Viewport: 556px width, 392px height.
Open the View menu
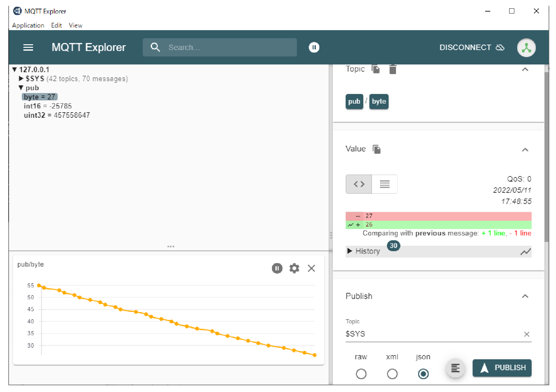76,25
